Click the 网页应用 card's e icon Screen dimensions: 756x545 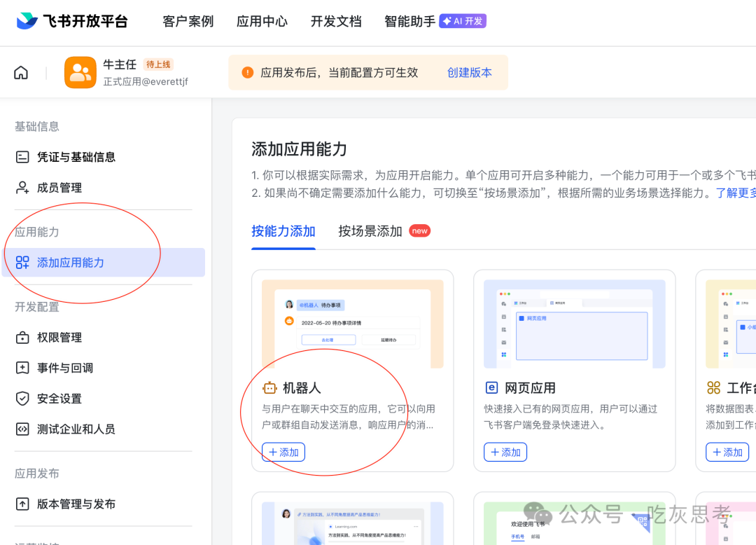[x=491, y=388]
